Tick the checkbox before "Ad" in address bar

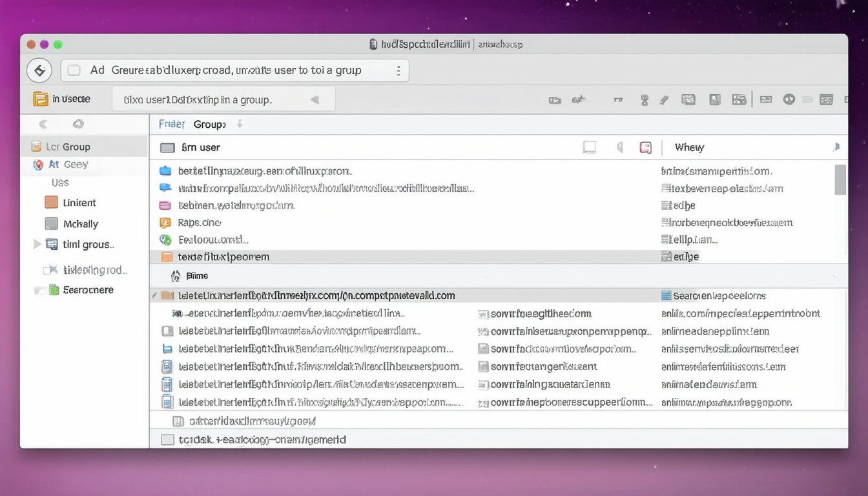pyautogui.click(x=74, y=70)
